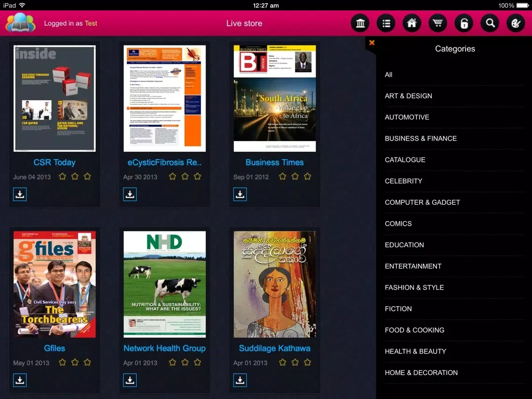The height and width of the screenshot is (399, 532).
Task: Rate eCysticFibrosis Review with second star
Action: point(185,177)
